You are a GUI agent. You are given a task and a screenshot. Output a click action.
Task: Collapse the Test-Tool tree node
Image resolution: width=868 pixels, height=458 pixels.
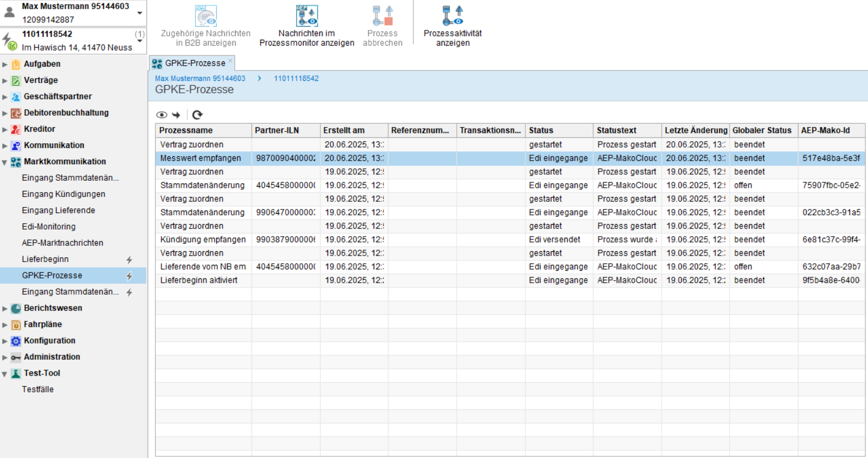5,373
